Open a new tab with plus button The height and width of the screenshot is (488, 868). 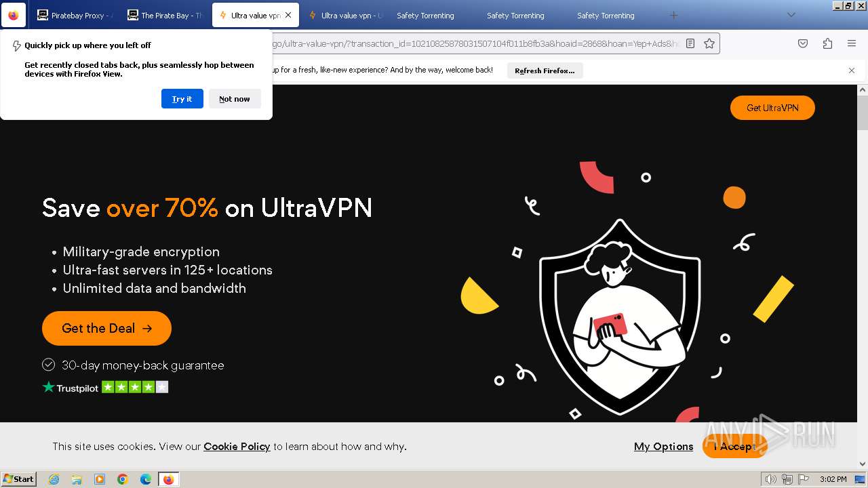(x=673, y=15)
